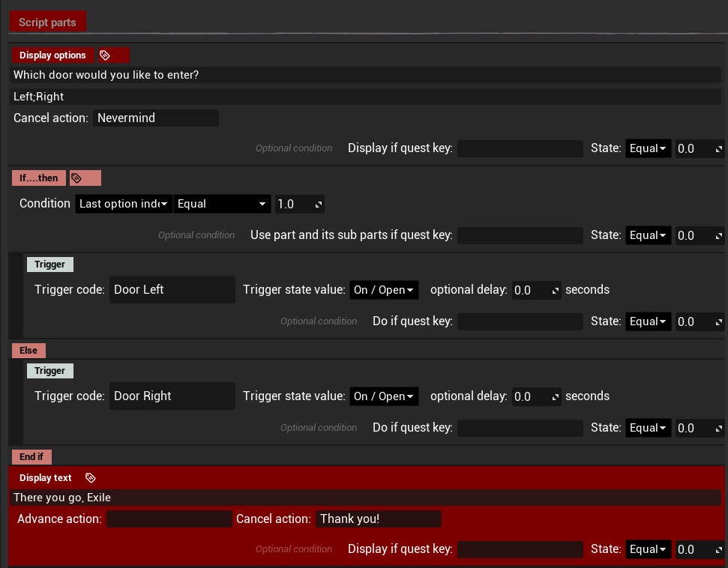This screenshot has width=728, height=568.
Task: Click the tag icon on the Display text header
Action: tap(91, 477)
